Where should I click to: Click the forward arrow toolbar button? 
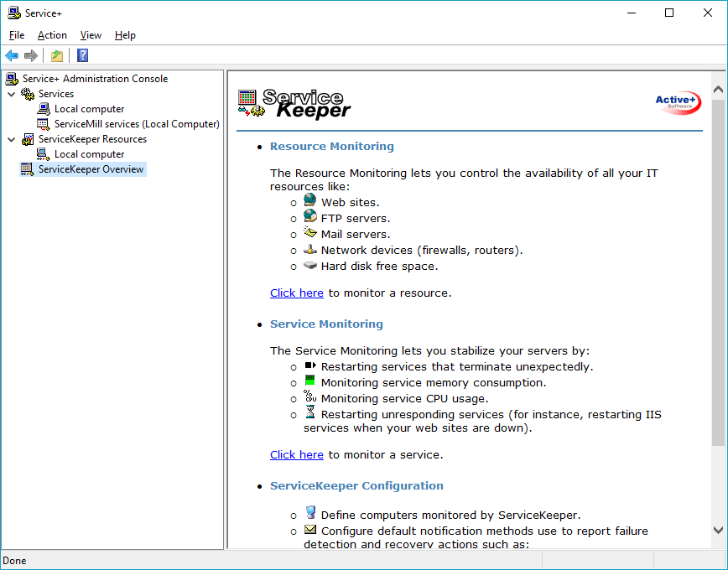(x=31, y=55)
